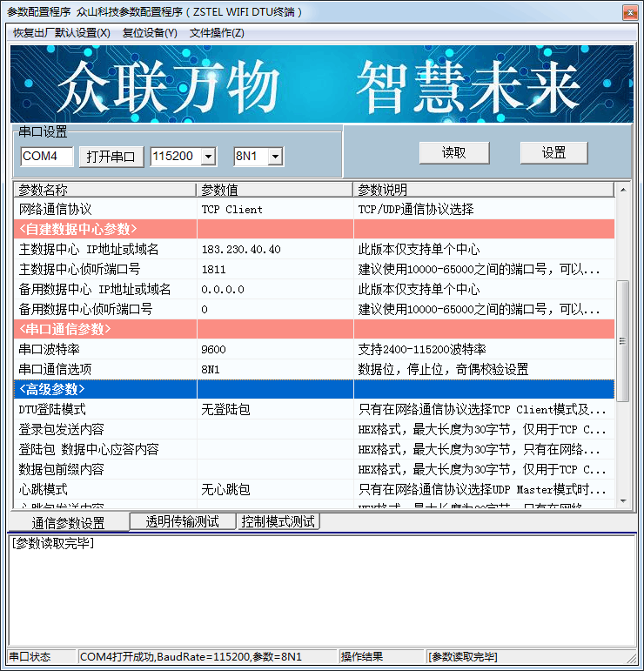This screenshot has height=671, width=644.
Task: Select 备用数据中心侦听端口号 row
Action: click(314, 309)
